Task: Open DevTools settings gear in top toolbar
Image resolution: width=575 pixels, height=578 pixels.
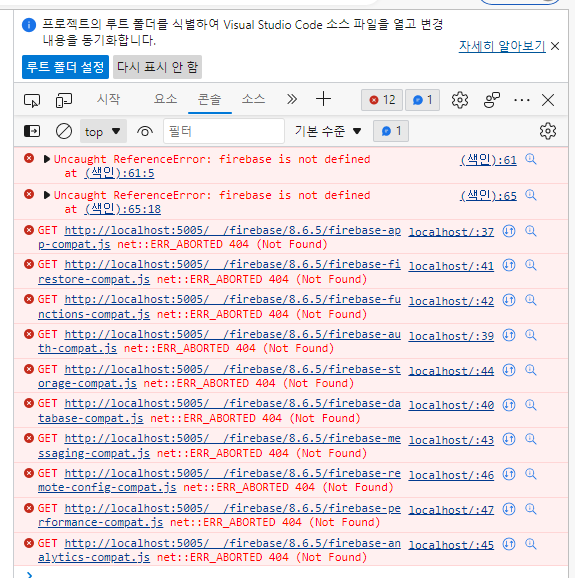Action: pyautogui.click(x=460, y=100)
